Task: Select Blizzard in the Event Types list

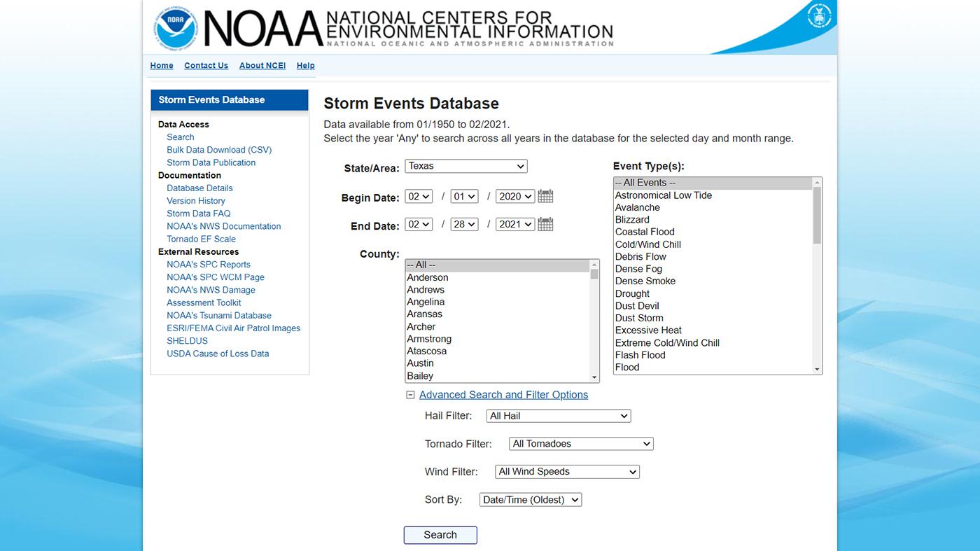Action: click(632, 220)
